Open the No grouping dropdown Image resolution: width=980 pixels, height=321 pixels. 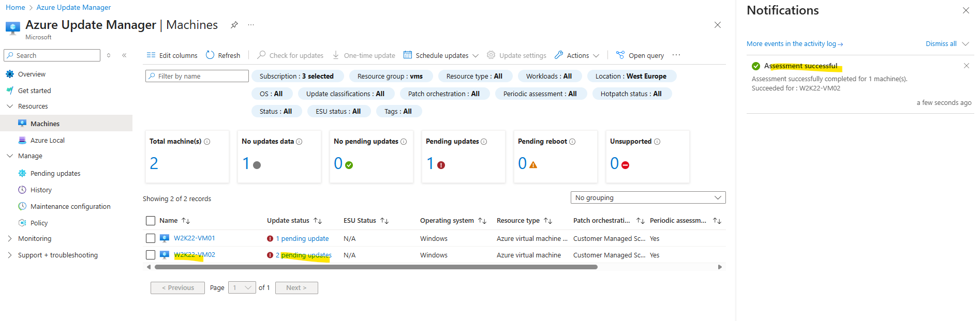coord(648,197)
